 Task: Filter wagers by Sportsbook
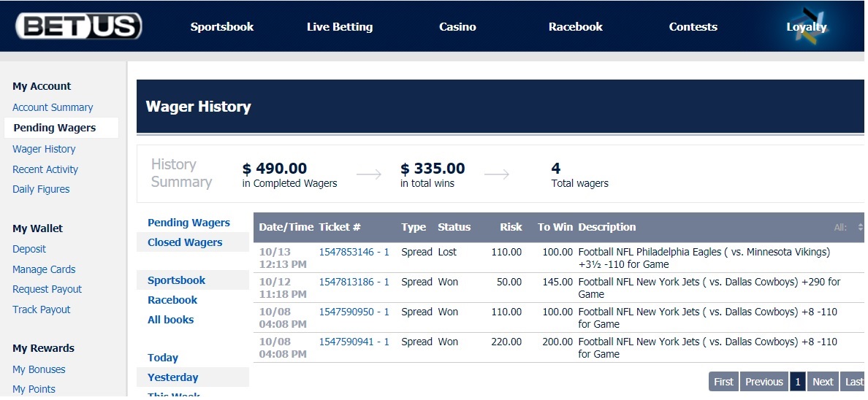177,280
